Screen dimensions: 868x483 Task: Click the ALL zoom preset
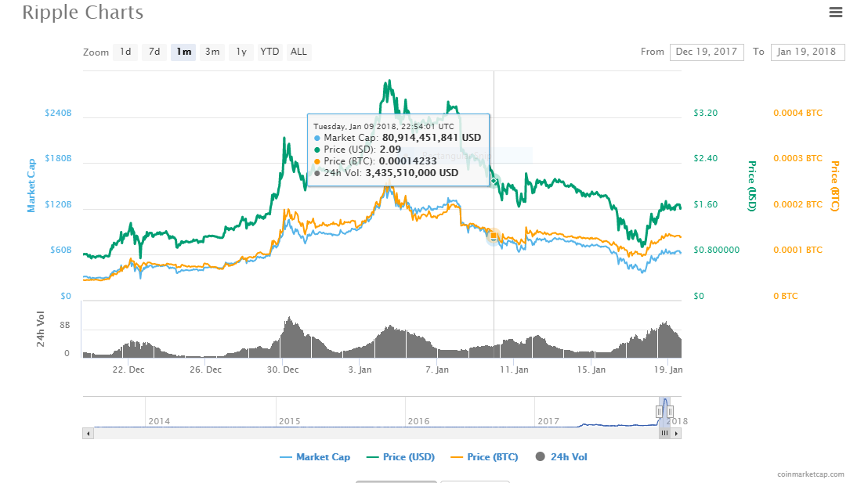pyautogui.click(x=298, y=52)
